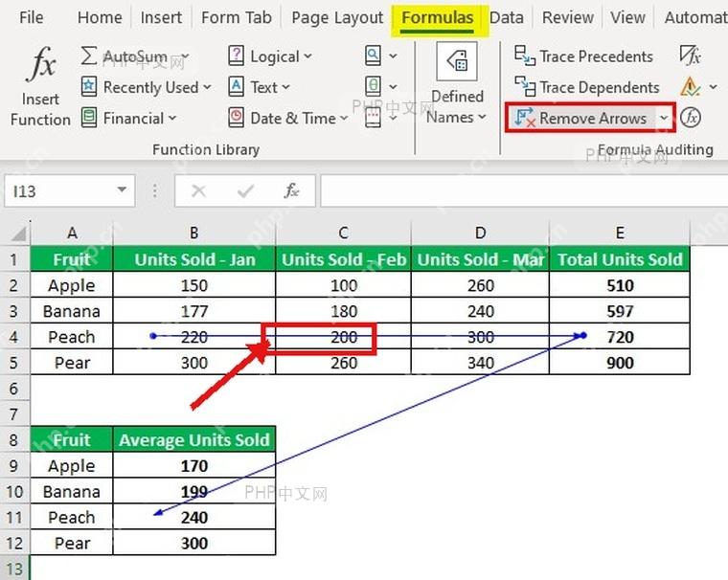The width and height of the screenshot is (728, 580).
Task: Select column A header
Action: [72, 233]
